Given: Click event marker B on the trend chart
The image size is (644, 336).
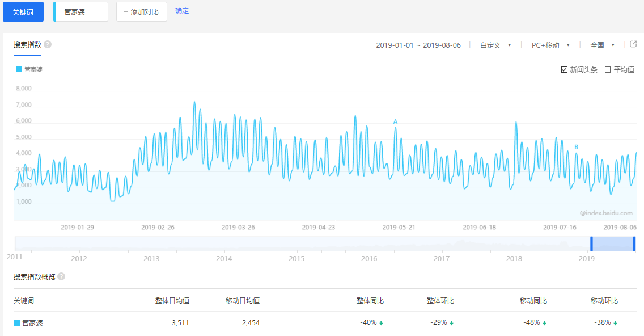Looking at the screenshot, I should (x=576, y=147).
